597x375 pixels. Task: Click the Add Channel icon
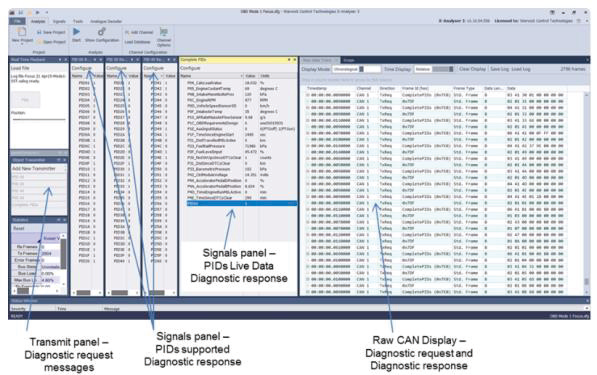[x=127, y=32]
